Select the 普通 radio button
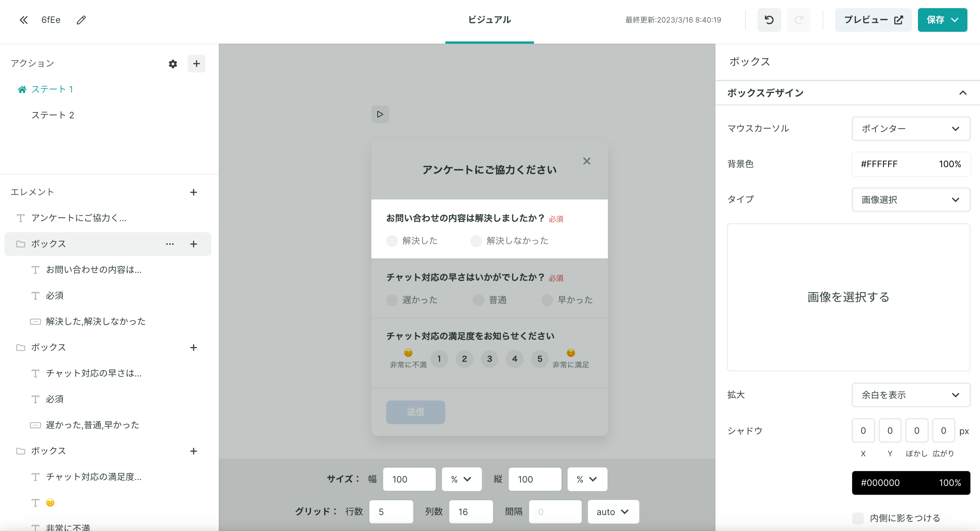980x531 pixels. (x=478, y=300)
